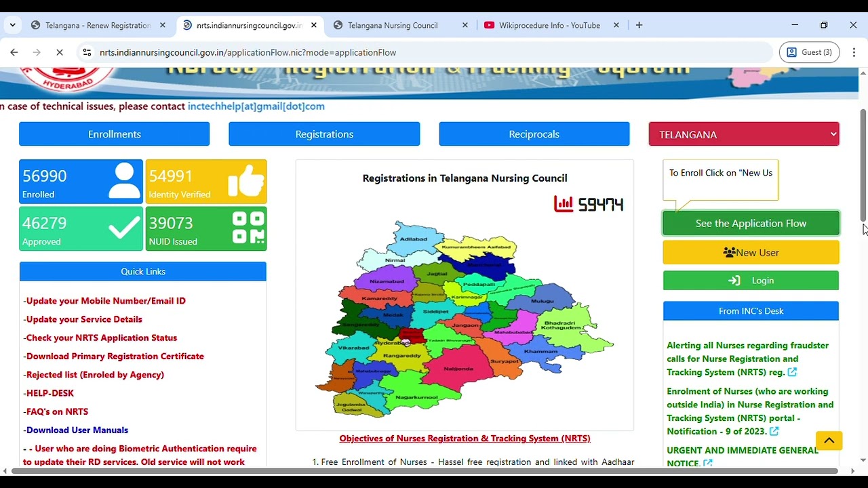The width and height of the screenshot is (868, 488).
Task: Open the Registrations section
Action: pyautogui.click(x=324, y=134)
